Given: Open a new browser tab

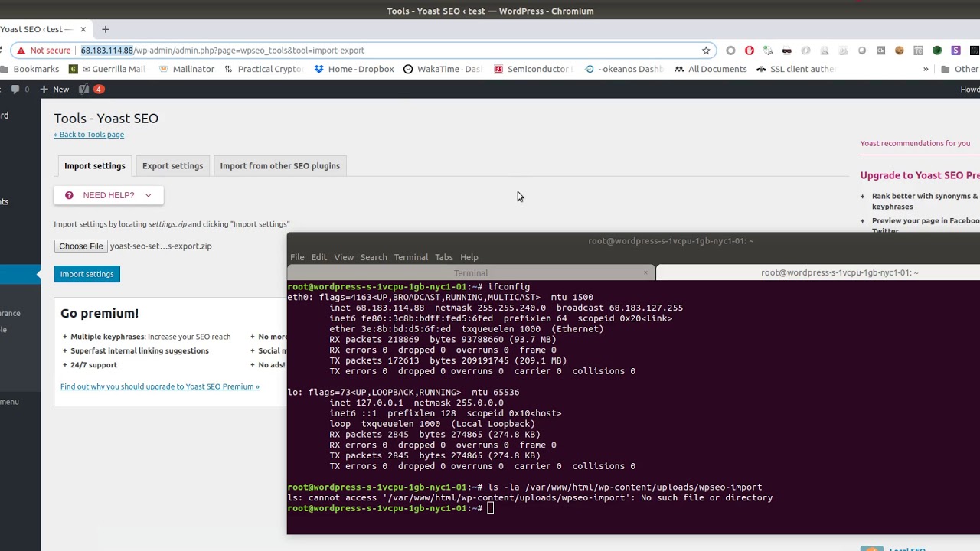Looking at the screenshot, I should (106, 29).
